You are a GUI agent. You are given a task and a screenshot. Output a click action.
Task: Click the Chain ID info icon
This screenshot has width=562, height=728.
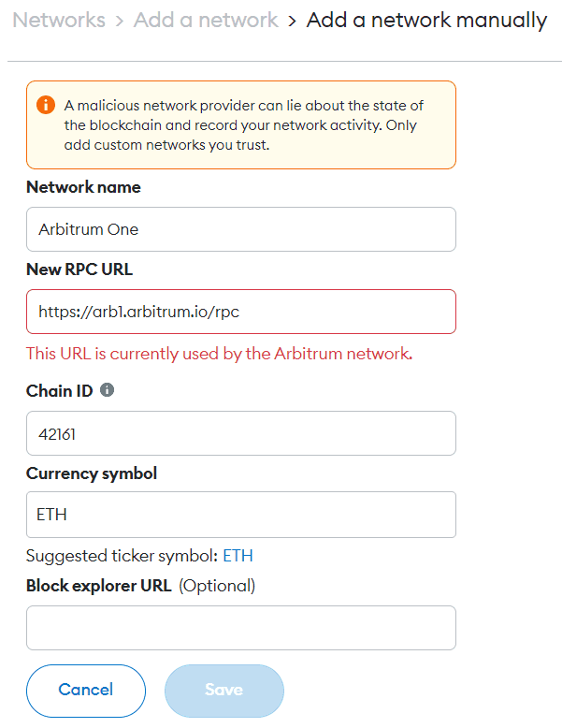pos(107,390)
